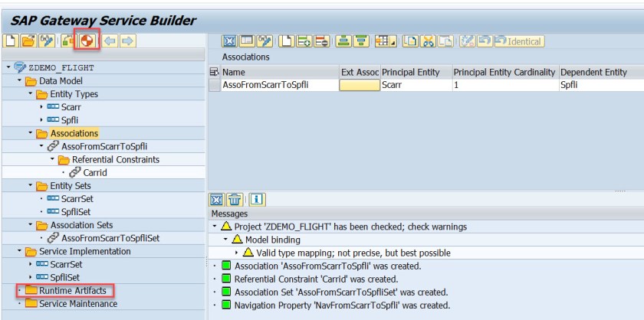Click the select-all icon left of Name header
The width and height of the screenshot is (644, 320).
point(215,72)
